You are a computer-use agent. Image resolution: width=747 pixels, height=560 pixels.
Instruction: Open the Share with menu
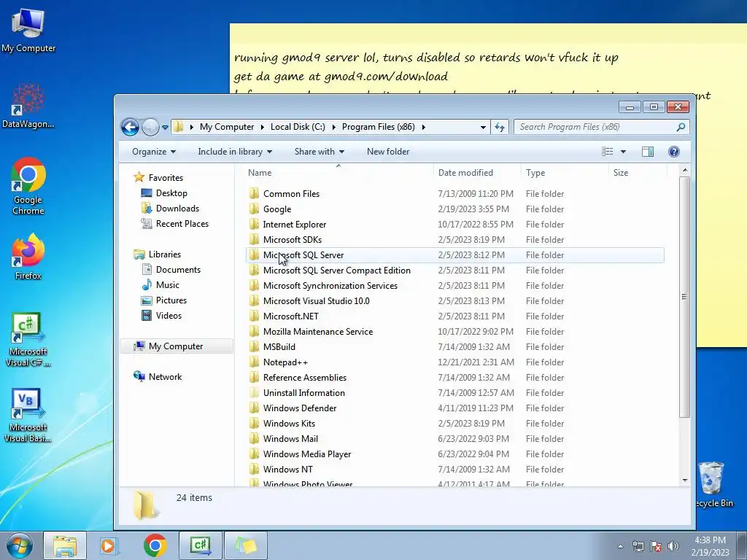coord(320,152)
